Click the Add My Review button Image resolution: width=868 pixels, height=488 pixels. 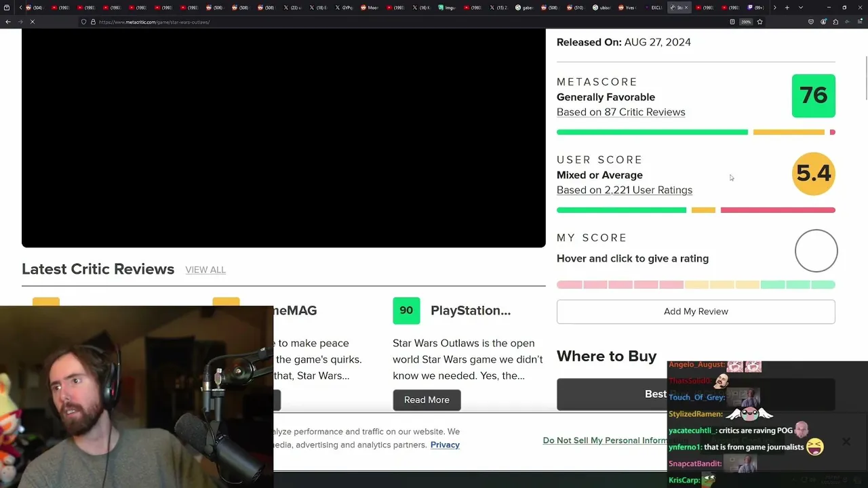(696, 312)
